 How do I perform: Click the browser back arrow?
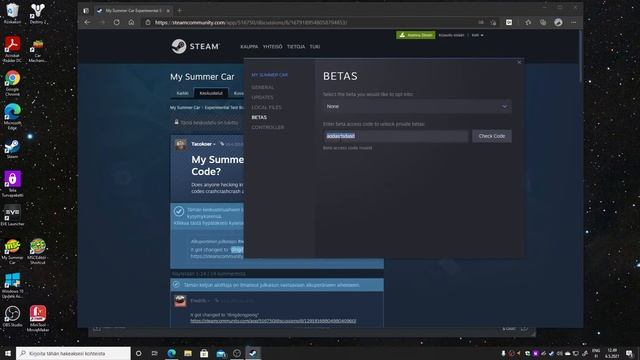[x=87, y=22]
